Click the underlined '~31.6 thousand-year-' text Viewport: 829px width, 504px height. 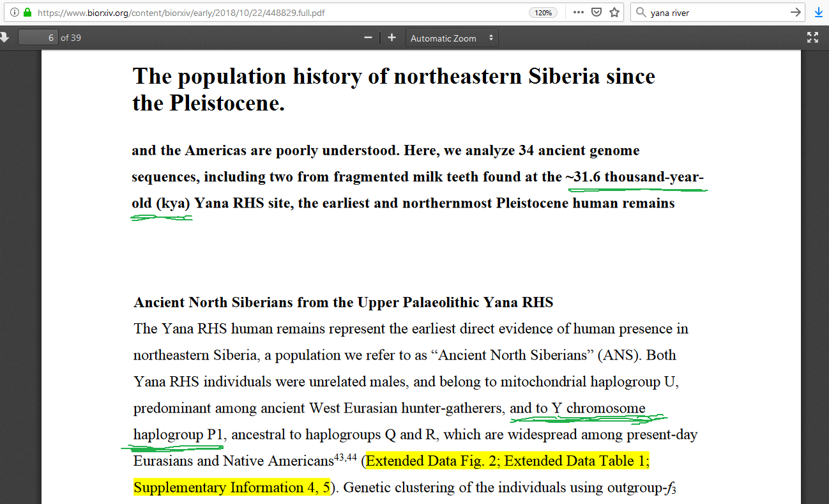(x=635, y=177)
